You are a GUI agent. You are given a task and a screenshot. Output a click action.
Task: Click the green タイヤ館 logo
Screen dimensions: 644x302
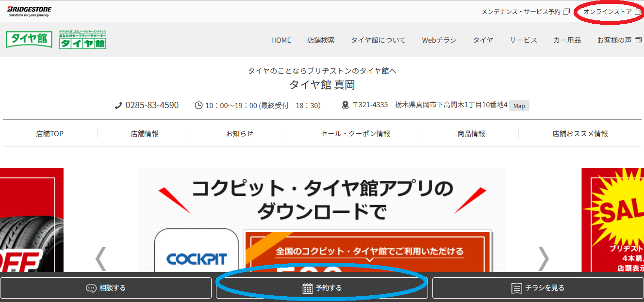tap(29, 39)
